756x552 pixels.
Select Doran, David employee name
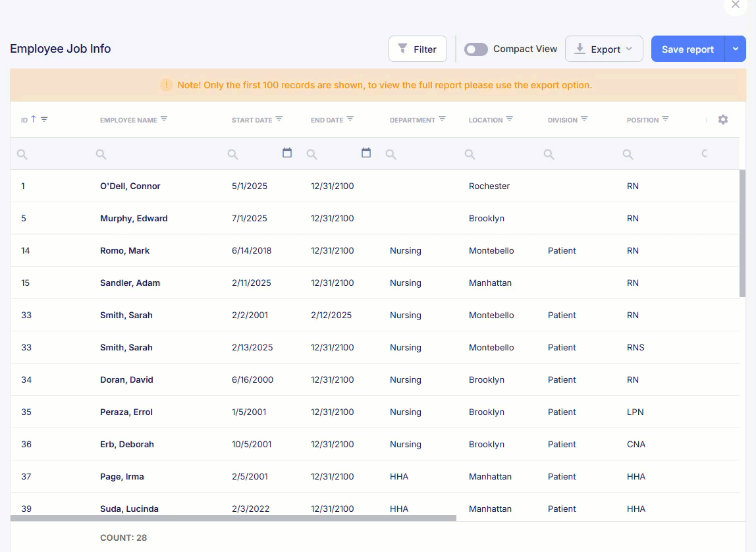pyautogui.click(x=126, y=380)
